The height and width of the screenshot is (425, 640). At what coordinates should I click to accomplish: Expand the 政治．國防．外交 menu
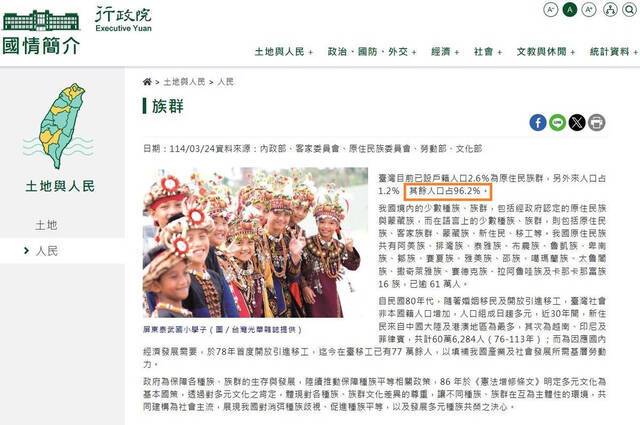(372, 52)
